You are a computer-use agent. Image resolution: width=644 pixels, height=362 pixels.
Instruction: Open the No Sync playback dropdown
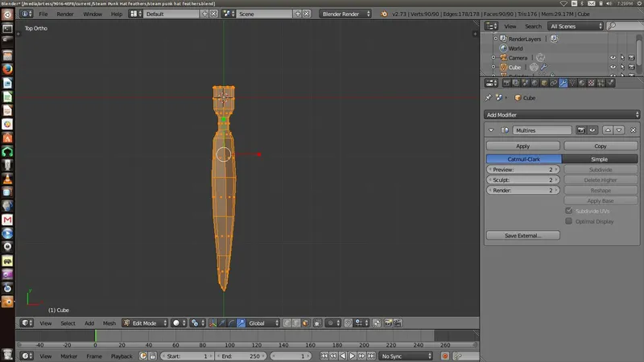click(406, 356)
